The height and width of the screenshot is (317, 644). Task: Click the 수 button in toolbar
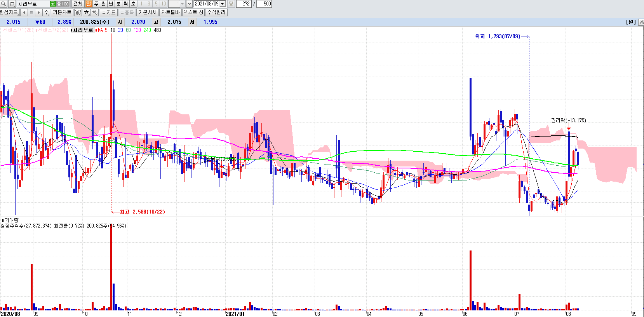(46, 12)
